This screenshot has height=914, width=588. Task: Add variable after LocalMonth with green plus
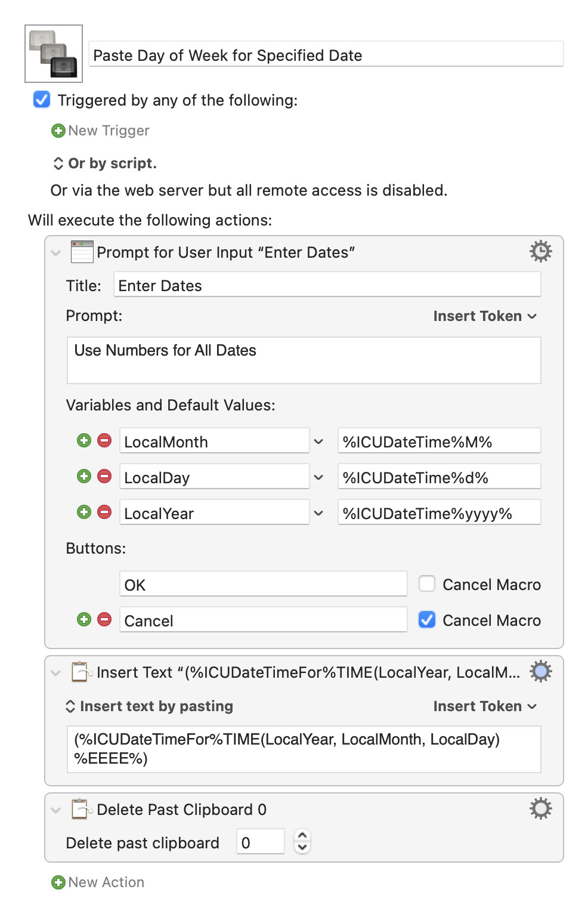click(84, 441)
